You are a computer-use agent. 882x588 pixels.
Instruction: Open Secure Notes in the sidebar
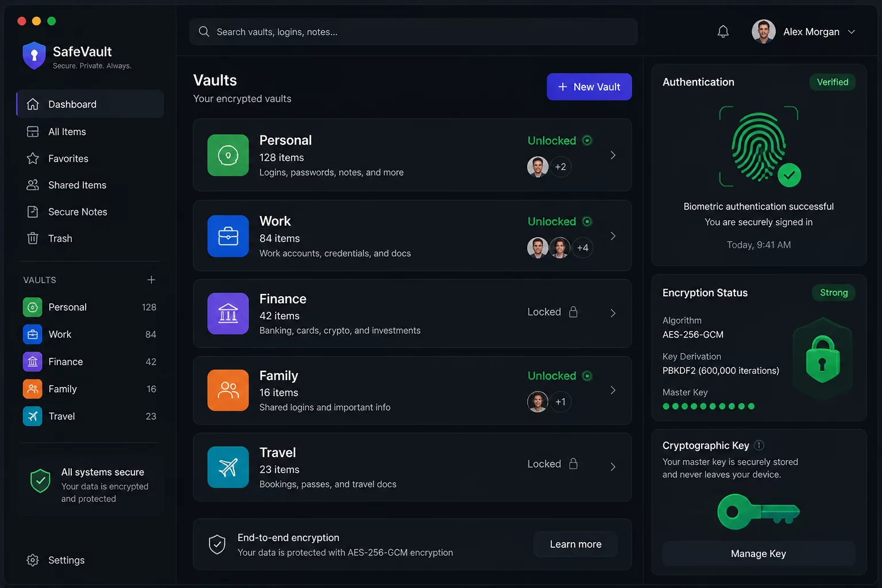point(90,212)
